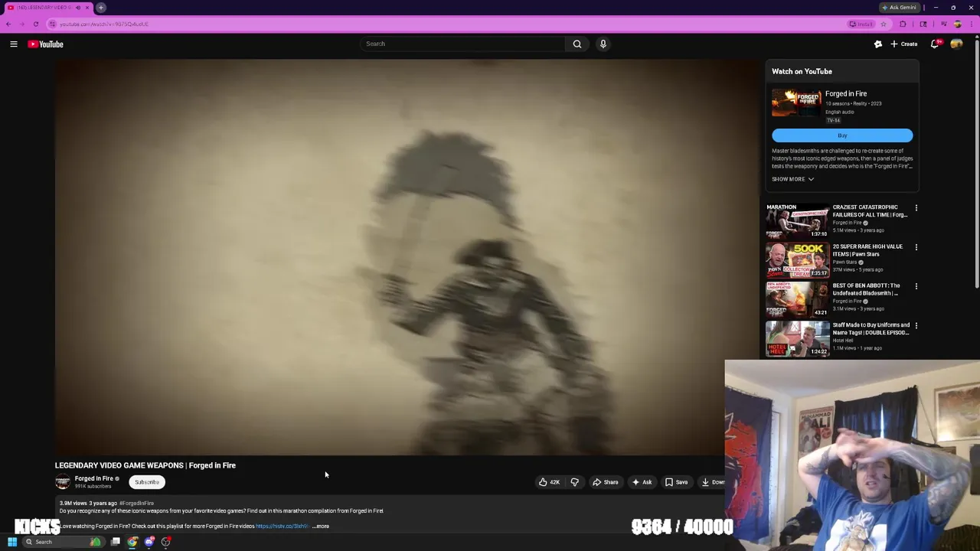Subscribe to Forged in Fire channel
Image resolution: width=980 pixels, height=551 pixels.
(147, 482)
